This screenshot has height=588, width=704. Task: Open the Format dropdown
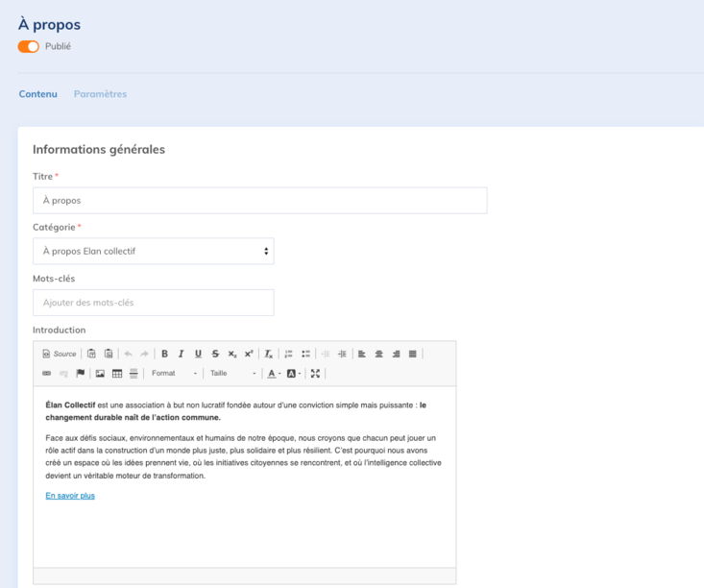click(x=174, y=374)
